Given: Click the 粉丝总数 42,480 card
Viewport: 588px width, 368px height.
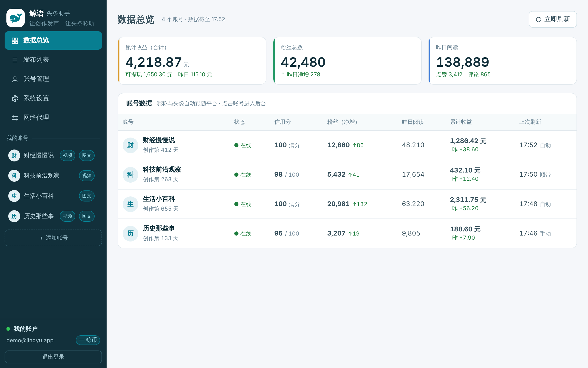Looking at the screenshot, I should click(347, 60).
